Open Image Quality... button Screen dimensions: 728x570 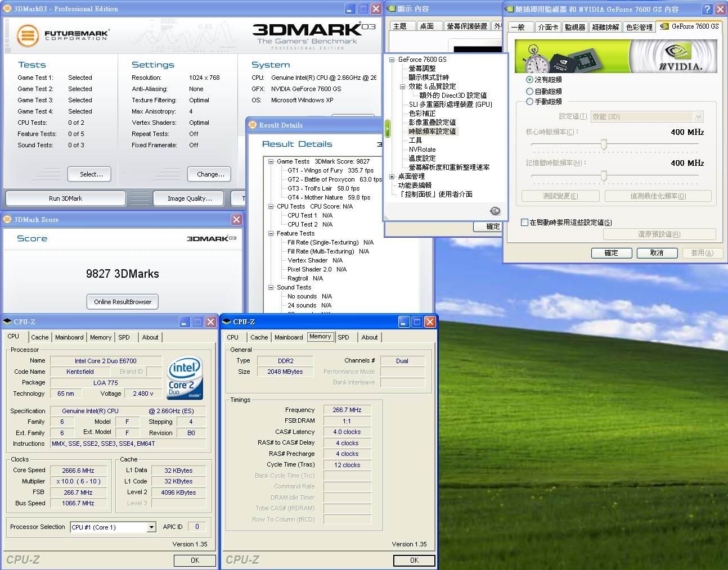pos(190,198)
